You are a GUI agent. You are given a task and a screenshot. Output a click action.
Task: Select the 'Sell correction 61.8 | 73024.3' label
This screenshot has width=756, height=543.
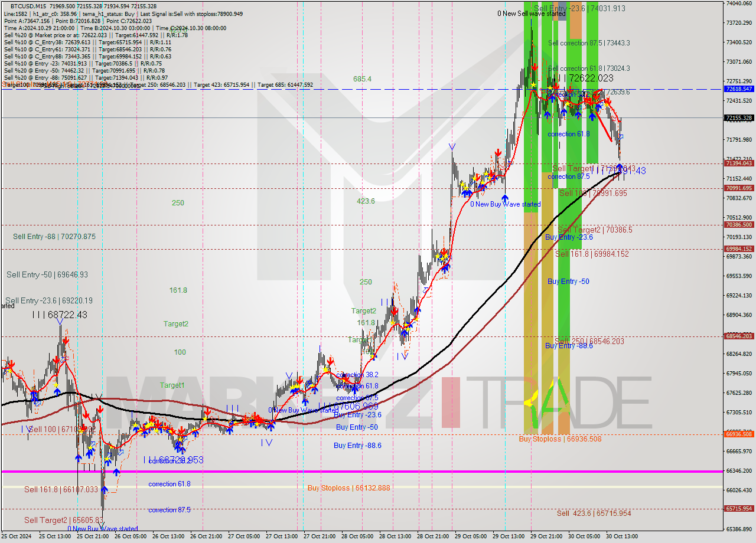tap(589, 68)
